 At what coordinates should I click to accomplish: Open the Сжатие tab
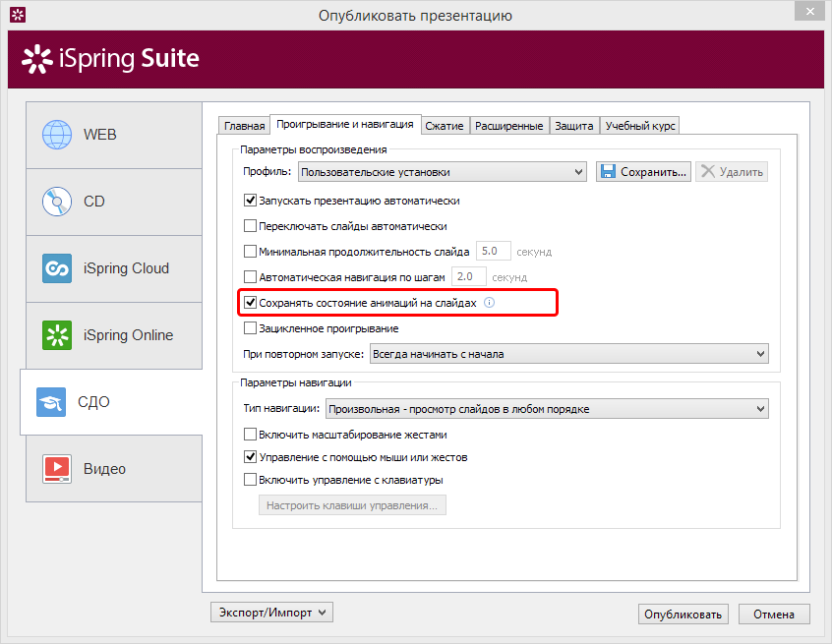click(445, 126)
